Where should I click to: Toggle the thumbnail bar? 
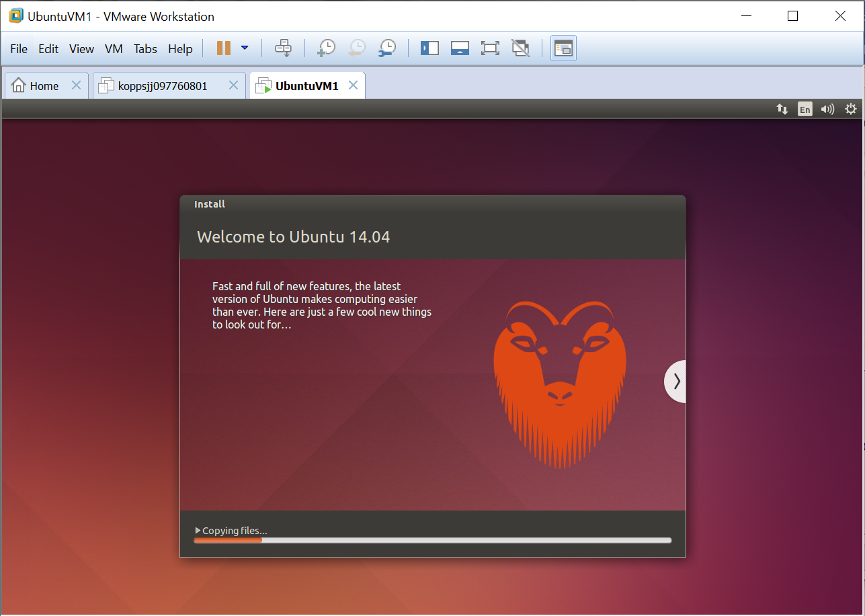click(x=460, y=48)
